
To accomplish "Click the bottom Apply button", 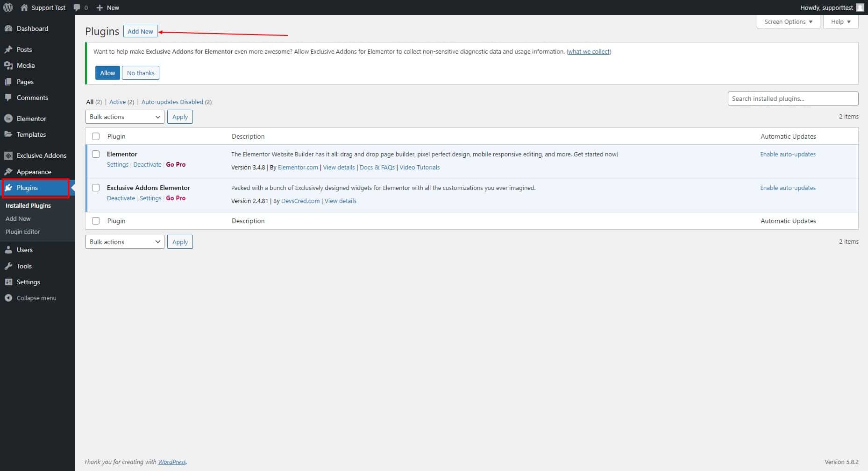I will pos(180,242).
